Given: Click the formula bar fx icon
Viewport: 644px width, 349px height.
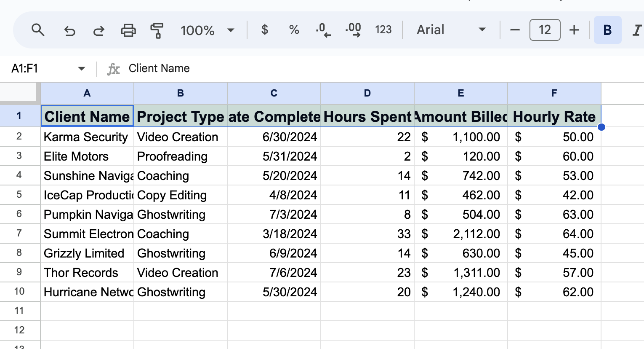Looking at the screenshot, I should [113, 68].
